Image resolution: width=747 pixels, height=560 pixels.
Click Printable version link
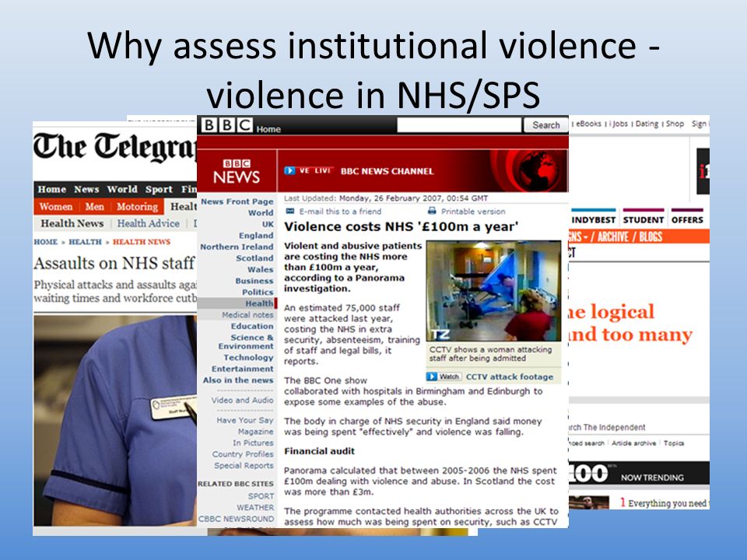coord(473,212)
